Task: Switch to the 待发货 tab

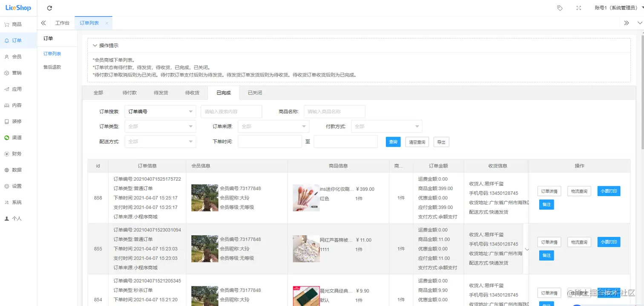Action: (161, 92)
